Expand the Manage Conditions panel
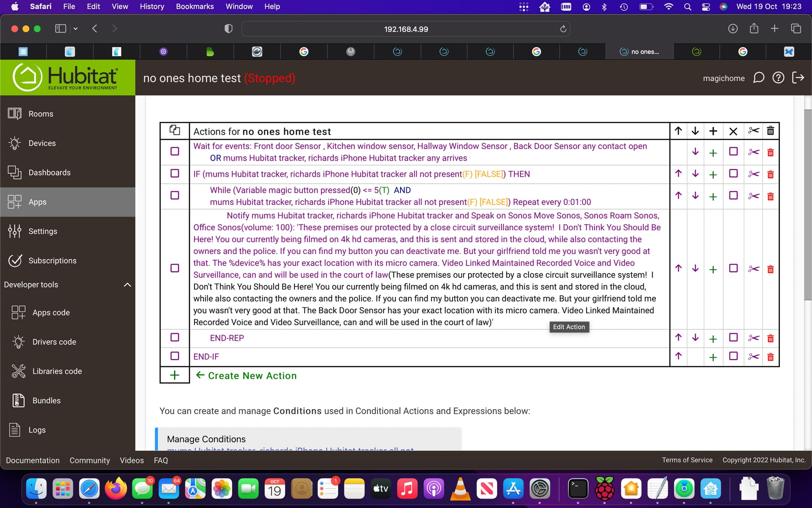The width and height of the screenshot is (812, 508). [x=206, y=439]
